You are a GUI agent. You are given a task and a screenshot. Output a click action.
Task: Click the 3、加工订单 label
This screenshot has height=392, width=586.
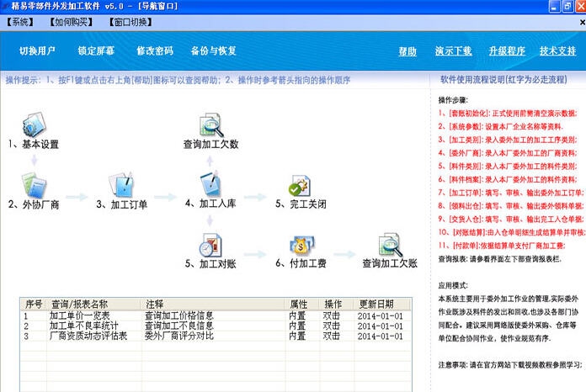pos(122,204)
